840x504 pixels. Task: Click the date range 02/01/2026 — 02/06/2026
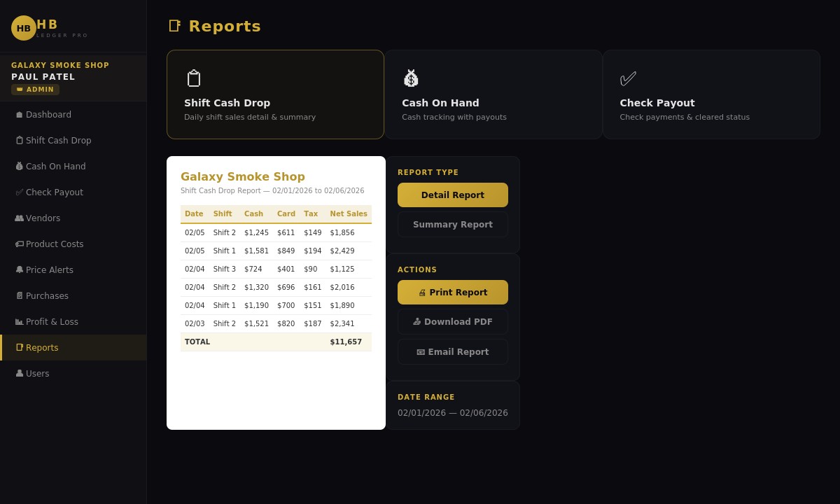[x=453, y=413]
